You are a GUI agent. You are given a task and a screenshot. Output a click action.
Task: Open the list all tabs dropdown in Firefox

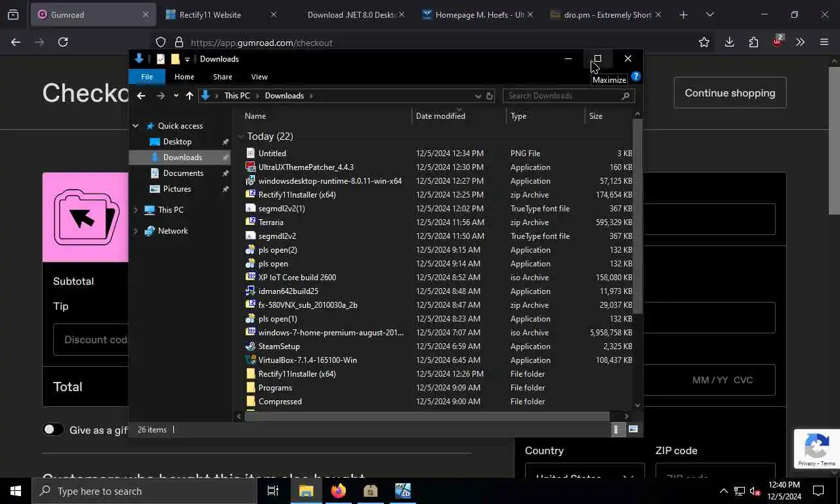point(709,14)
